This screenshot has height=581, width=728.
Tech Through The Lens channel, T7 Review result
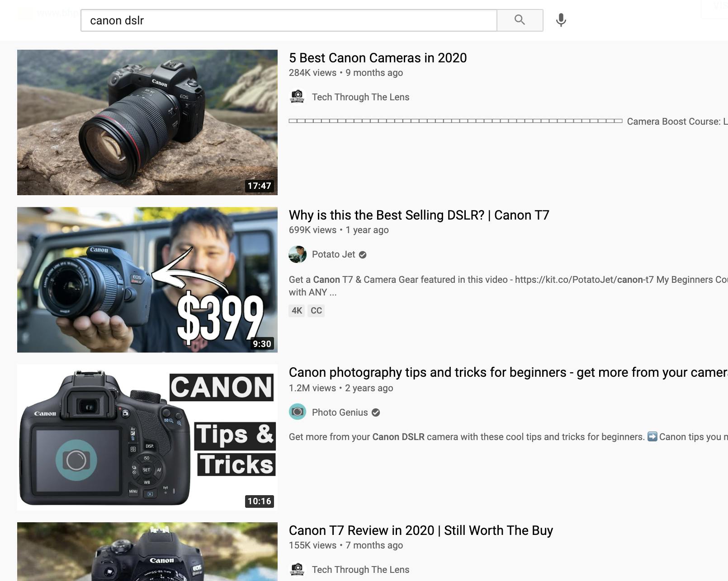(x=360, y=570)
